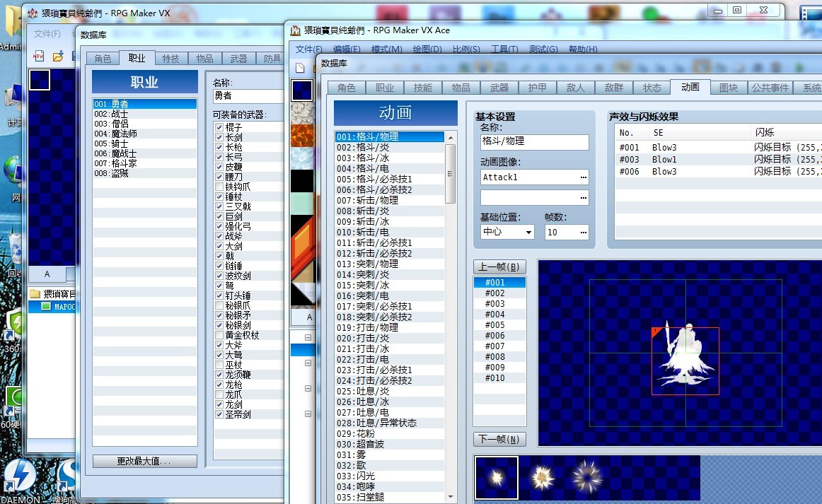Click the 下一帧(N) next frame button

tap(499, 439)
